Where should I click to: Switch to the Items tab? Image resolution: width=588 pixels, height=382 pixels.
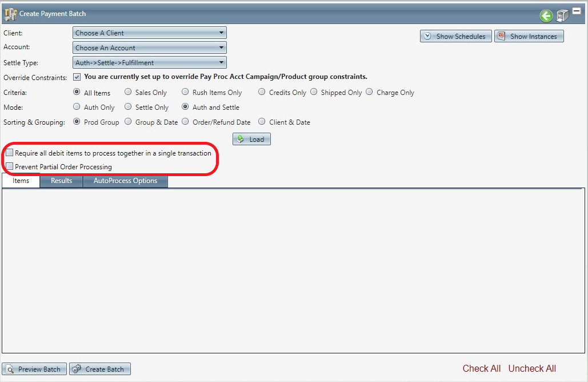(x=21, y=181)
